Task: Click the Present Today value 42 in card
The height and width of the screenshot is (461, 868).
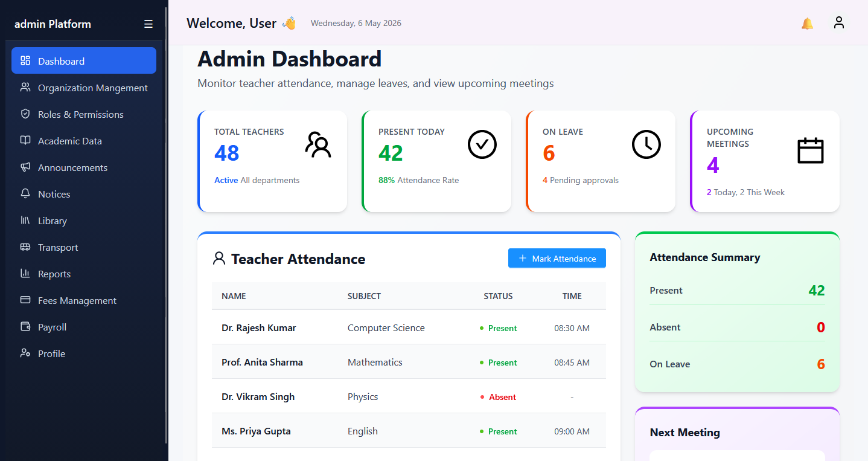Action: 391,153
